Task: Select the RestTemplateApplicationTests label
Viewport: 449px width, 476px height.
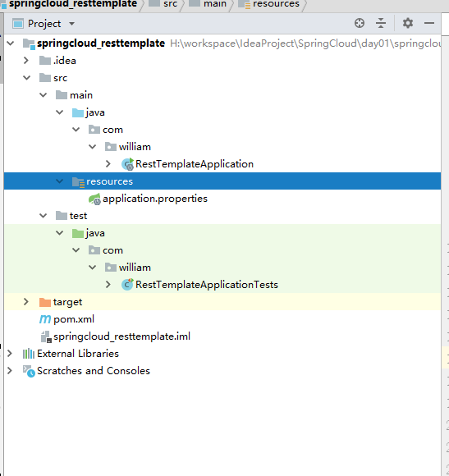Action: [207, 285]
